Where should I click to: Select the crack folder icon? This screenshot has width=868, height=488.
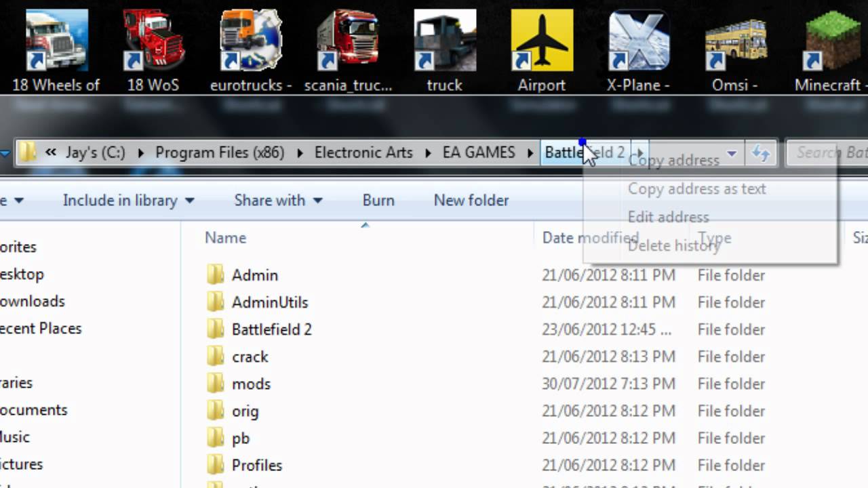215,356
